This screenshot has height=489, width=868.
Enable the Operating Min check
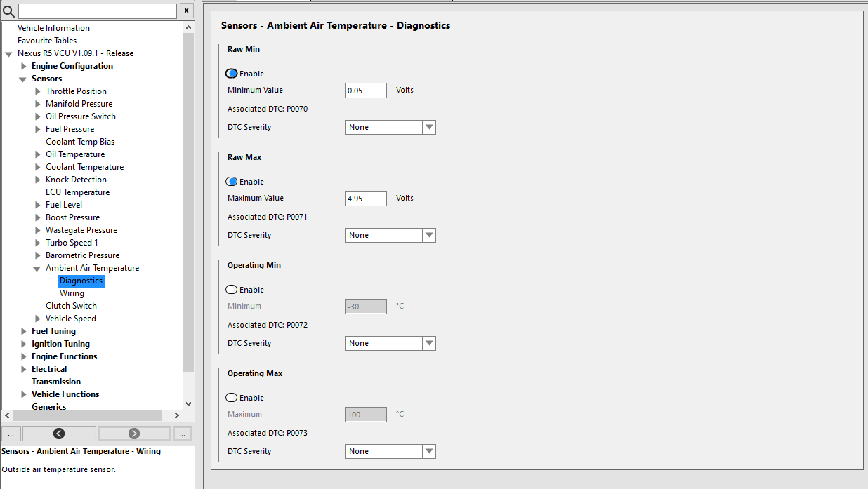click(x=232, y=290)
